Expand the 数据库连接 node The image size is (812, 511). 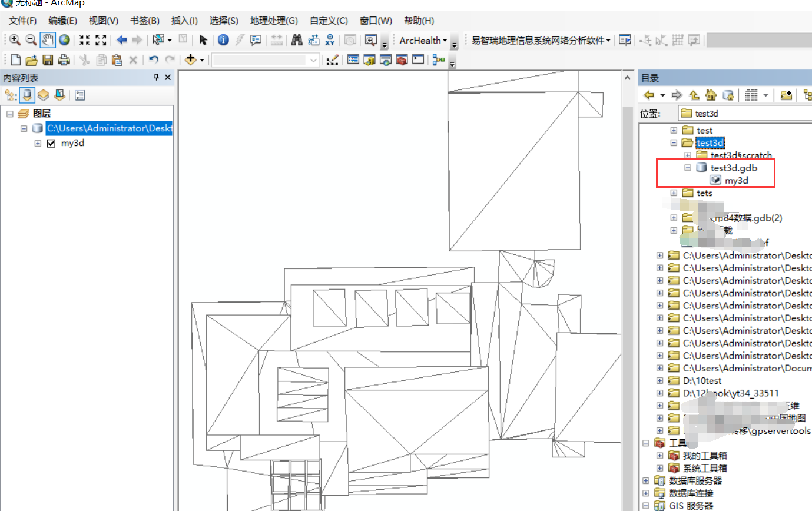pos(646,493)
